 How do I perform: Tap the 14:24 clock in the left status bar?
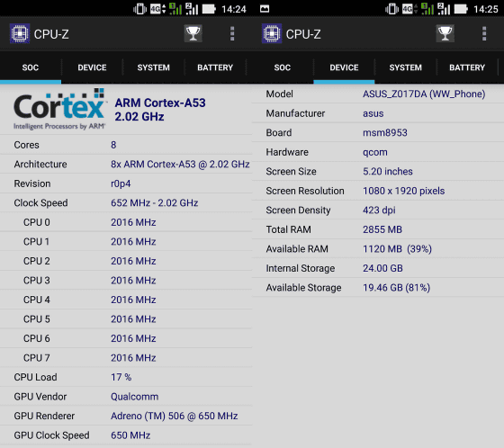(234, 9)
